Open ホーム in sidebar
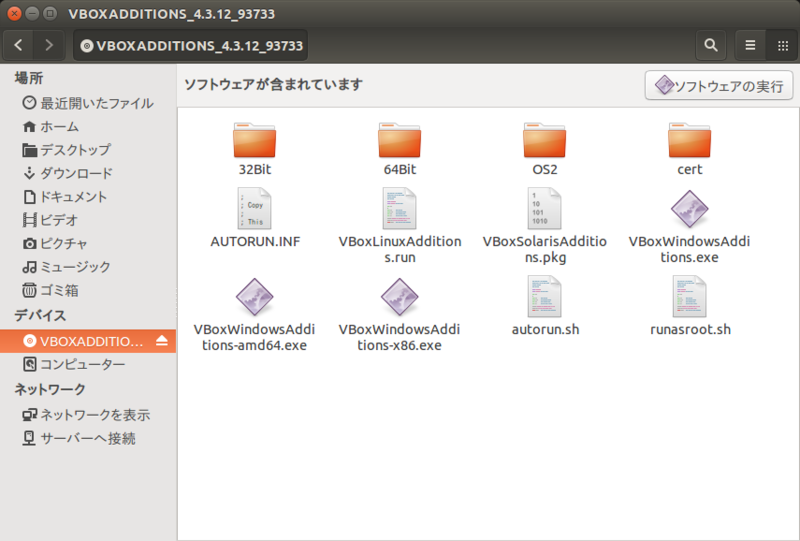Viewport: 800px width, 541px height. 88,127
